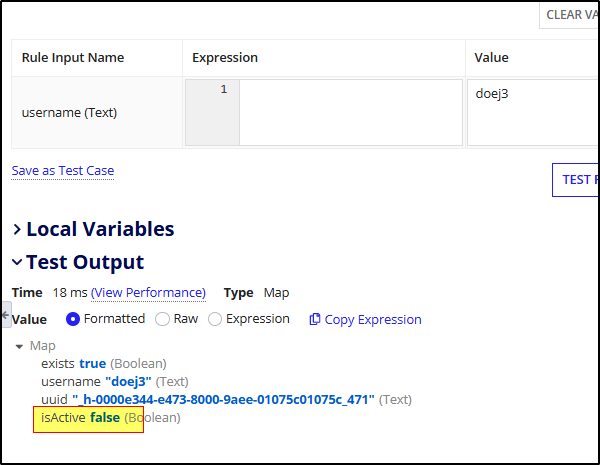
Task: Open the View Performance link
Action: point(148,293)
